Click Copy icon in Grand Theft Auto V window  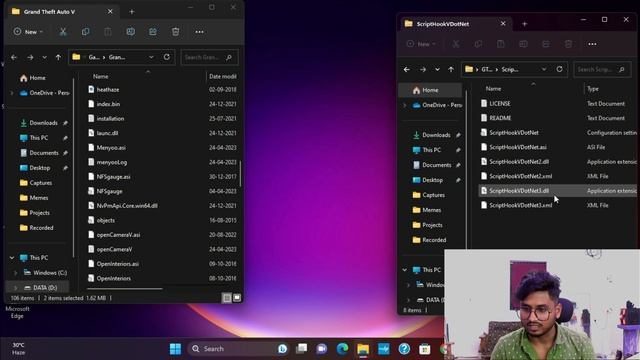85,32
